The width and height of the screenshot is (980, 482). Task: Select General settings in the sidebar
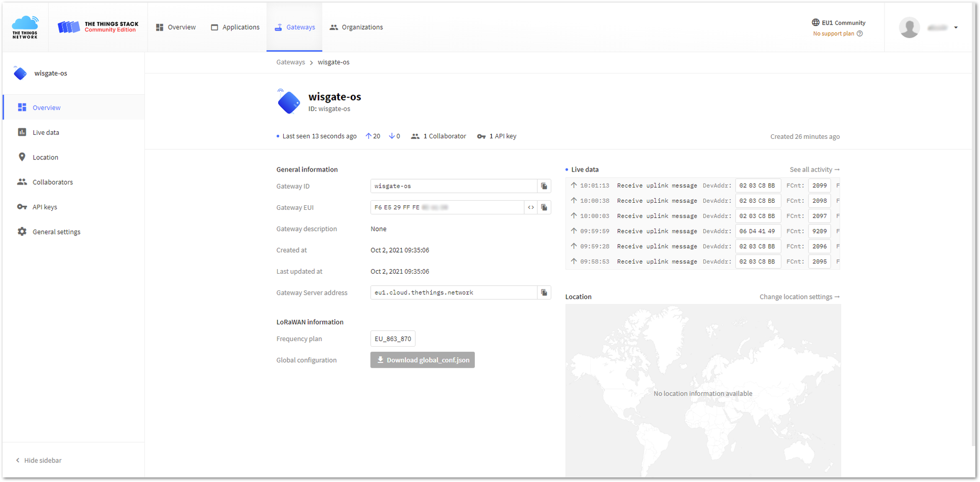tap(74, 232)
